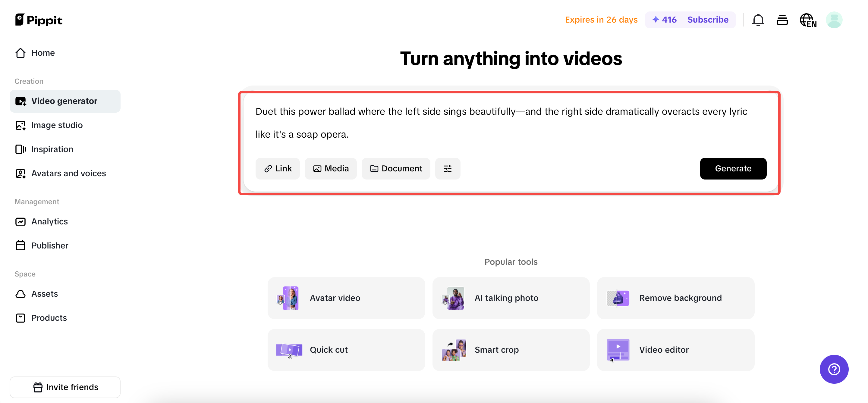The width and height of the screenshot is (868, 403).
Task: Upload a Document for the video
Action: coord(396,168)
